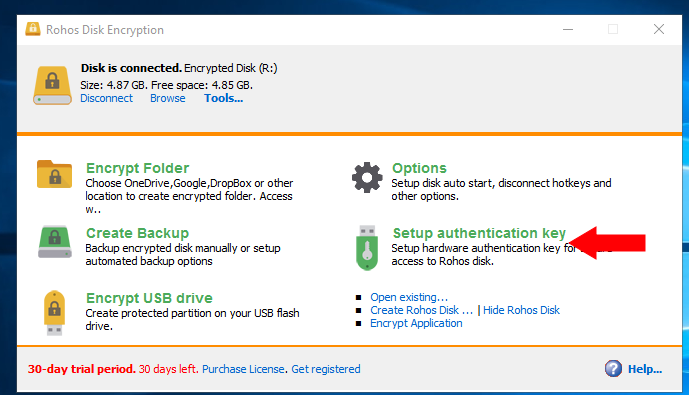This screenshot has height=395, width=689.
Task: Select Setup authentication key heading
Action: click(479, 233)
